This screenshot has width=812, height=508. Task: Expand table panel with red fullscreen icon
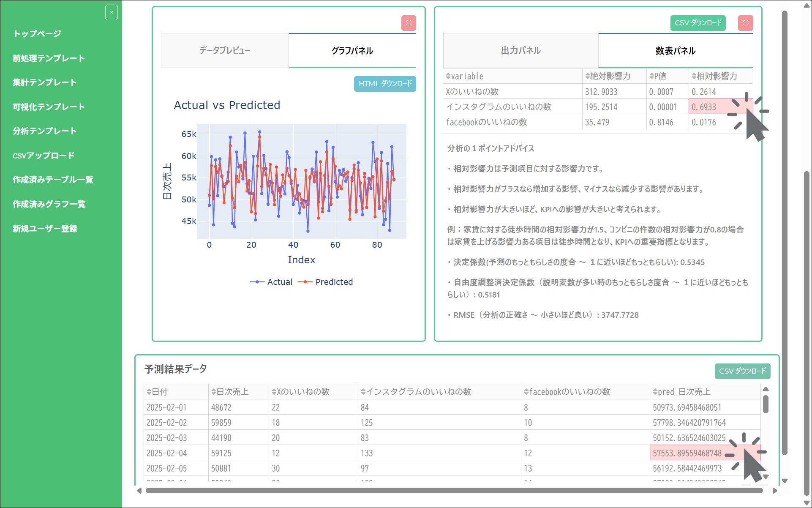(x=746, y=23)
